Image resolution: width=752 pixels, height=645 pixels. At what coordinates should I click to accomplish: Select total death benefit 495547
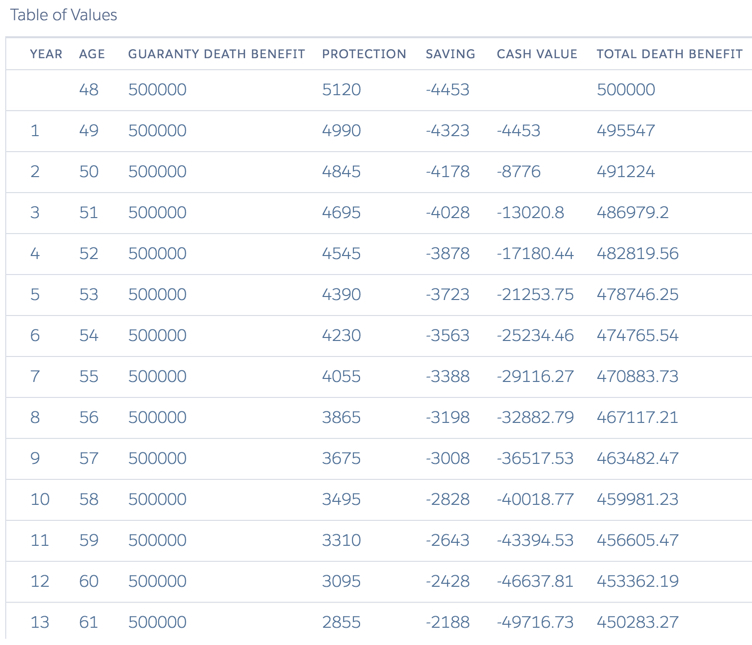[625, 130]
